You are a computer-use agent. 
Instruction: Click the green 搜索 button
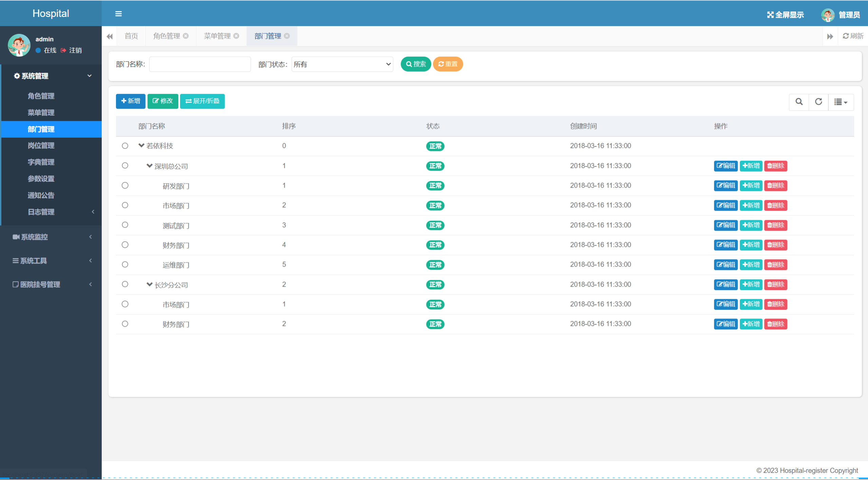(416, 64)
